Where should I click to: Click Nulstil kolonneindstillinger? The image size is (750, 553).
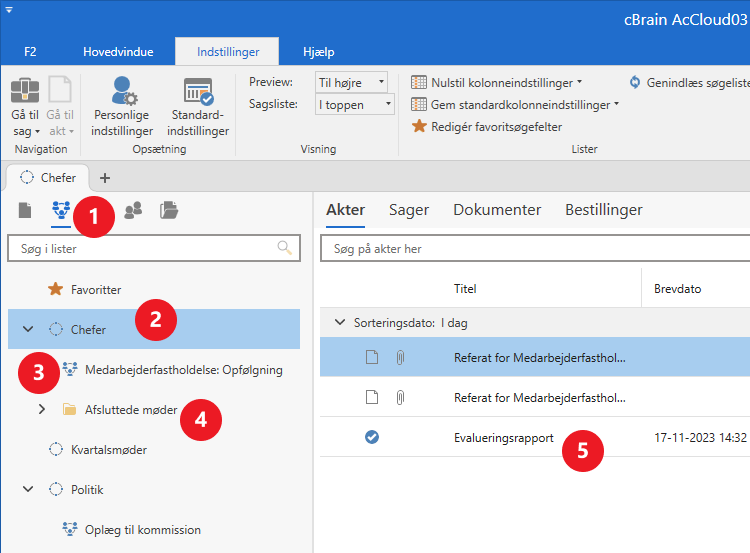[496, 82]
